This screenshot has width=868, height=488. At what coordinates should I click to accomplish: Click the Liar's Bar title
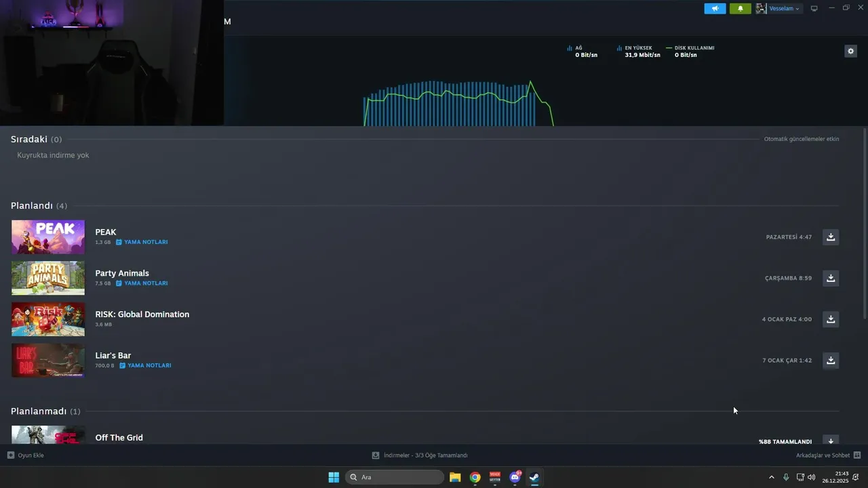(x=113, y=355)
